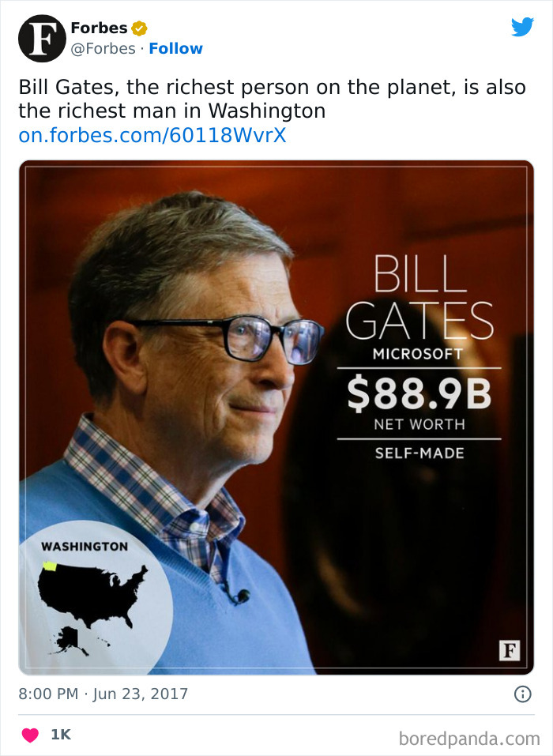Click the SELF-MADE label in image
This screenshot has width=553, height=756.
tap(419, 453)
